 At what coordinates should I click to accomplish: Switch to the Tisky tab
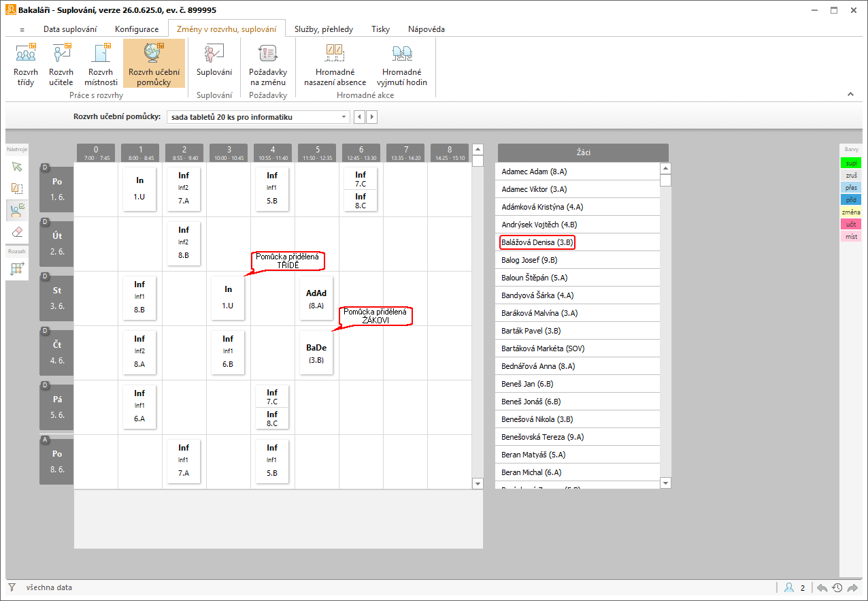pos(381,29)
